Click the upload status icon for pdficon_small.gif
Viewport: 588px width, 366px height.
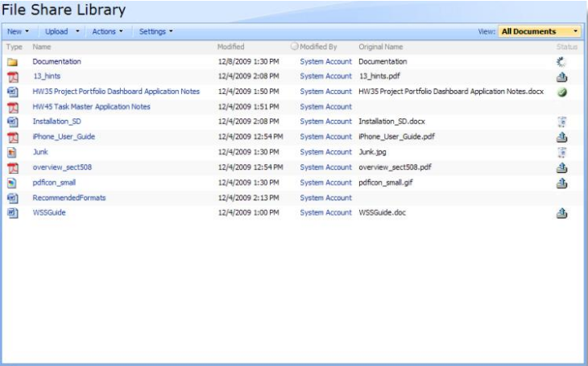(x=561, y=183)
